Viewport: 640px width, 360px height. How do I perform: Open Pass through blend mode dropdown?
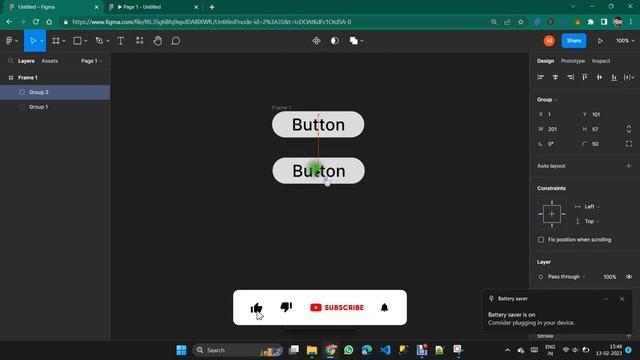pos(567,277)
